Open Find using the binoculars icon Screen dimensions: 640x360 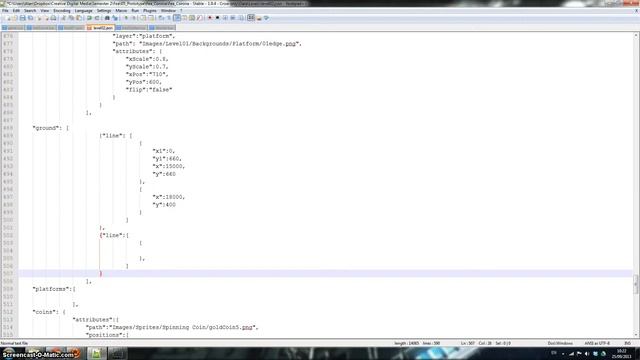click(107, 18)
